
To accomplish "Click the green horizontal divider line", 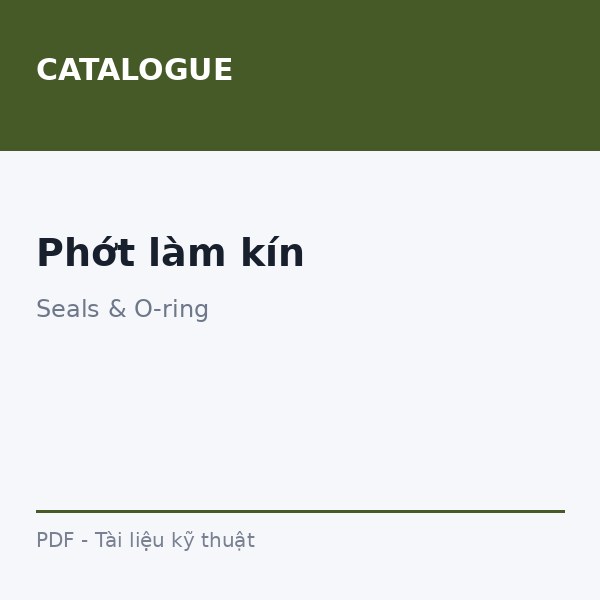I will pyautogui.click(x=300, y=511).
